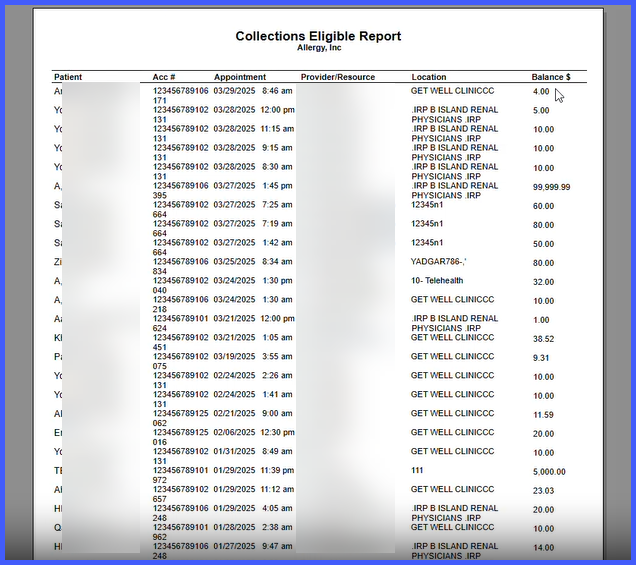Click the 01/29/2025 11:39 pm appointment
This screenshot has width=636, height=565.
(x=254, y=470)
